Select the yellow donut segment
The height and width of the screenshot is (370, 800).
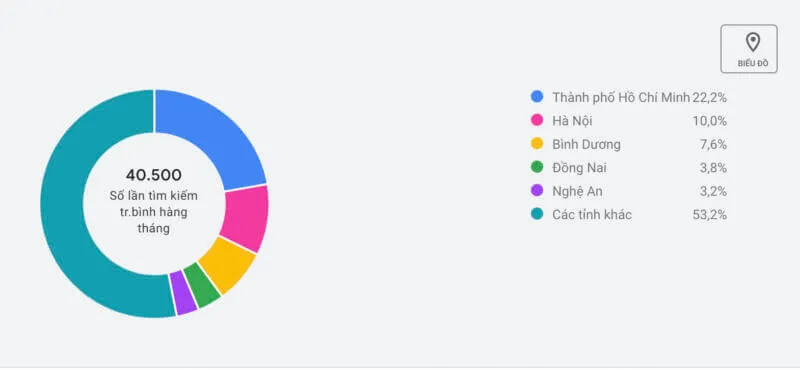click(x=229, y=265)
